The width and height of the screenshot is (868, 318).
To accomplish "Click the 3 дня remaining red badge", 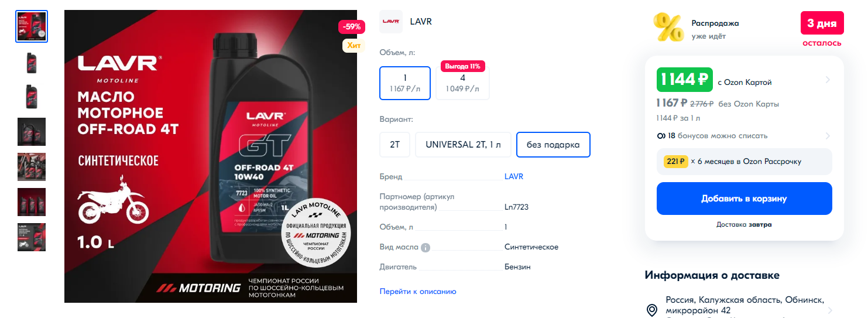I will 822,23.
